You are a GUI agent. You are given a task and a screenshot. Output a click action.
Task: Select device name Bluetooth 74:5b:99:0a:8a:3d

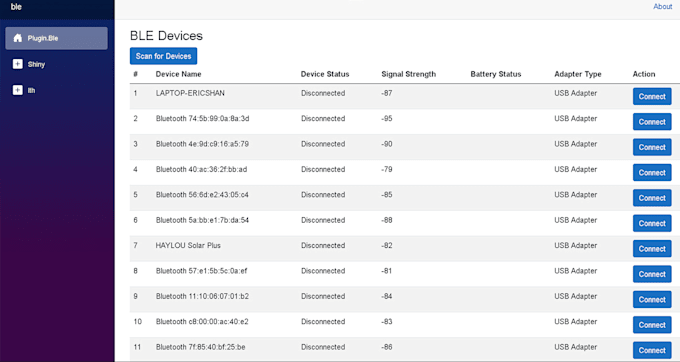203,118
